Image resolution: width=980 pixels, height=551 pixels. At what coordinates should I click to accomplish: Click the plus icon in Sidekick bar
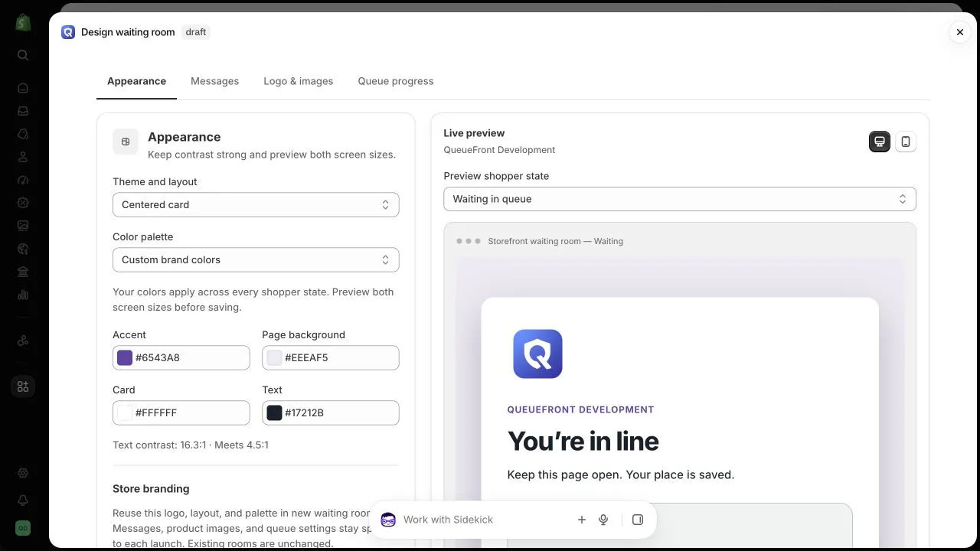pos(582,520)
